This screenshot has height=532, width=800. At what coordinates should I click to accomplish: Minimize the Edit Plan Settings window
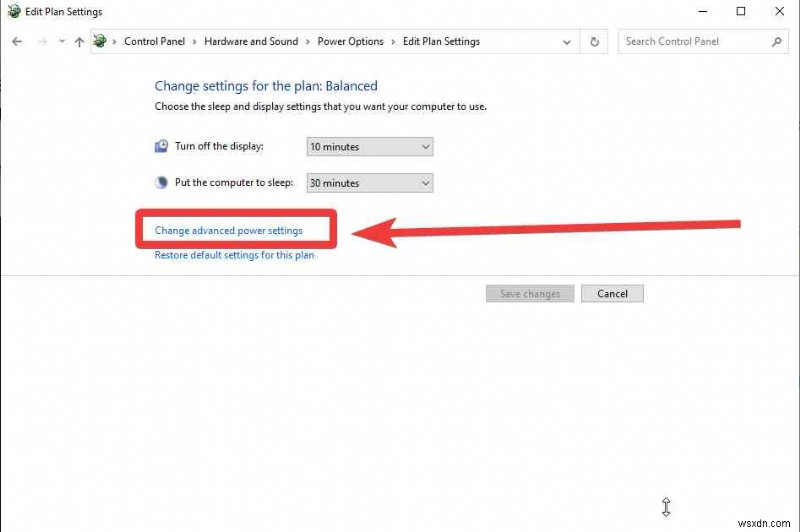[x=703, y=11]
